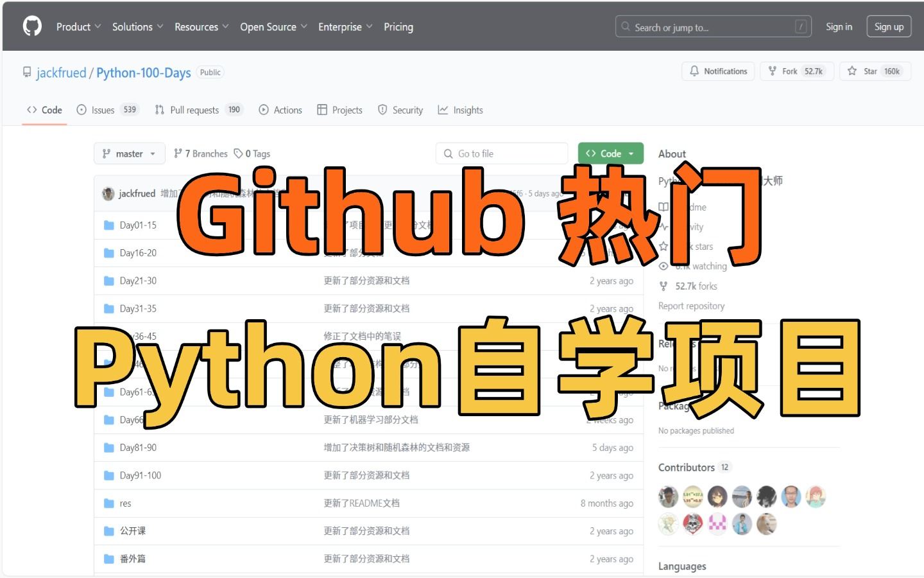The image size is (924, 578).
Task: Click the star icon to star the repo
Action: pos(852,71)
